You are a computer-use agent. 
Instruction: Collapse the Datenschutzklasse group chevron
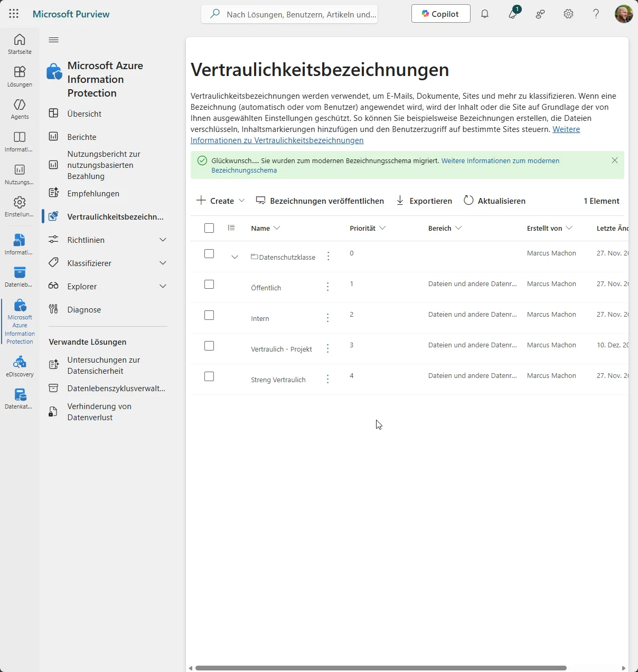(235, 257)
